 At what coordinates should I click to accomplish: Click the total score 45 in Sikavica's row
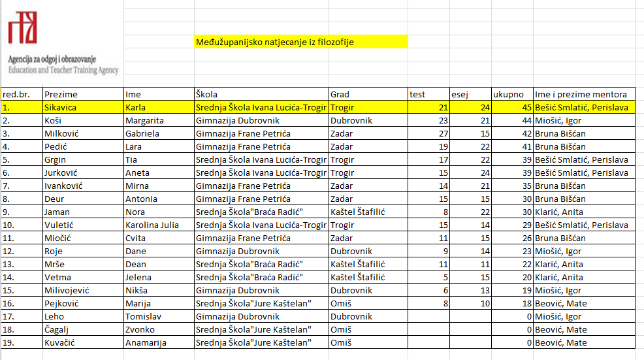coord(513,107)
